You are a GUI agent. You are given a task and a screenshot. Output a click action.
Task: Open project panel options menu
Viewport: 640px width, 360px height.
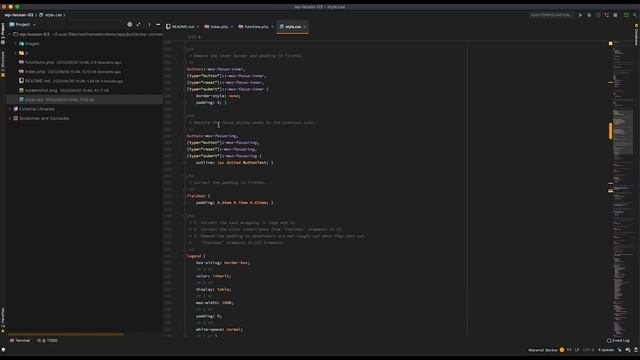click(x=149, y=24)
